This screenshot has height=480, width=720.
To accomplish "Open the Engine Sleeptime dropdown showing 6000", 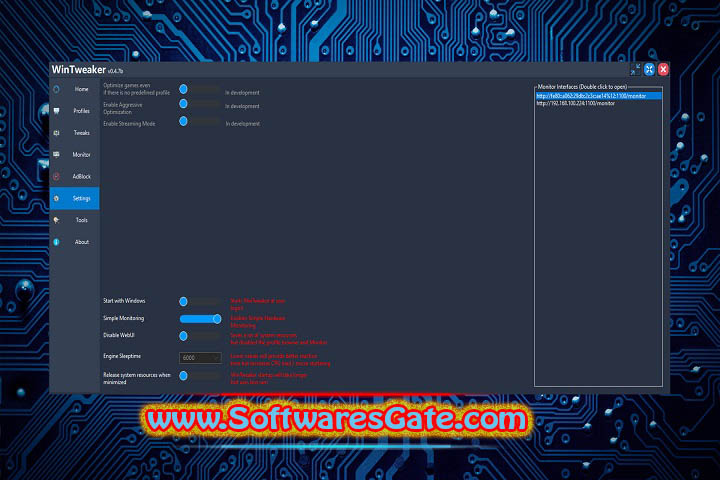I will click(200, 358).
